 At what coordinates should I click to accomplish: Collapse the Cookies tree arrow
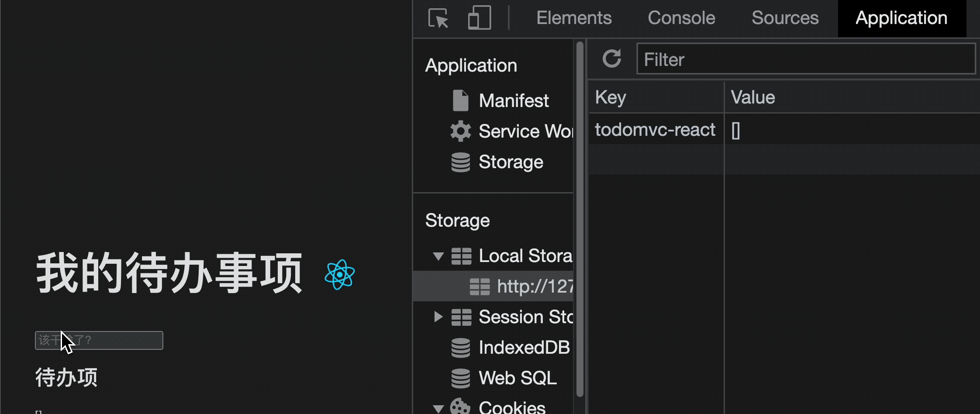[438, 409]
